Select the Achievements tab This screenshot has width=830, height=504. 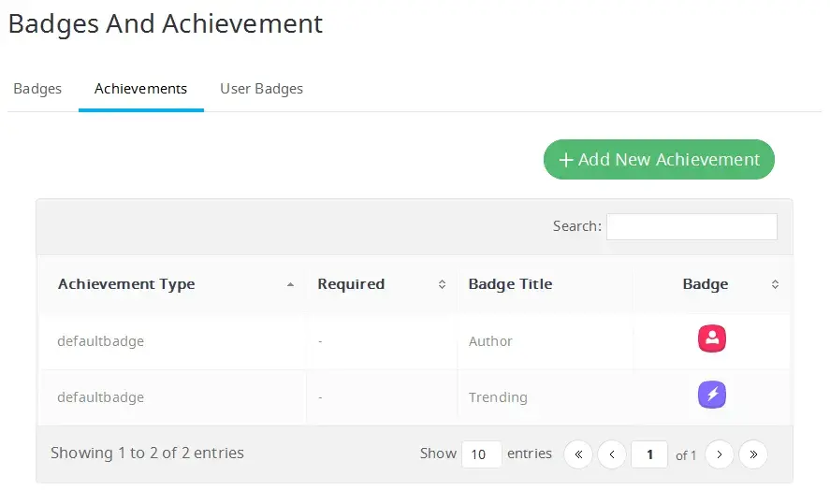[x=140, y=89]
